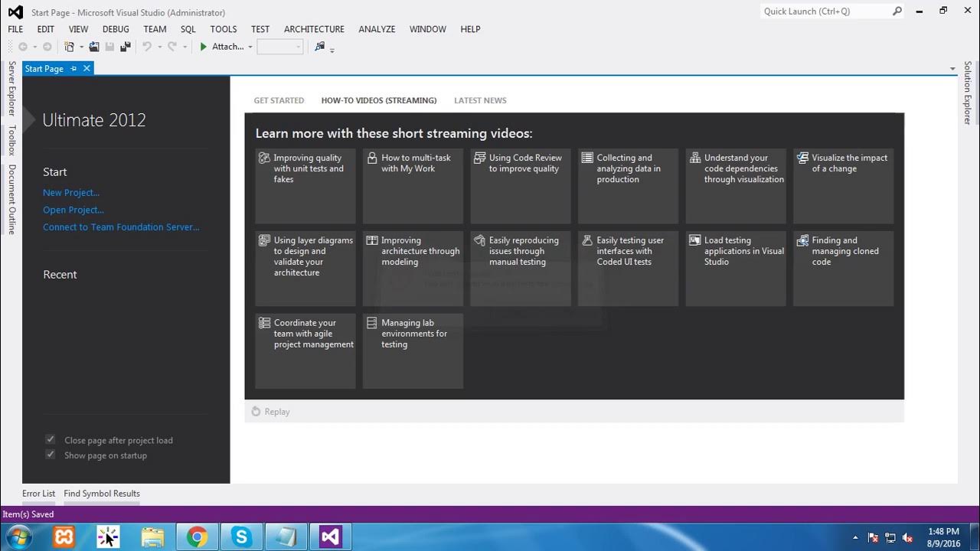The height and width of the screenshot is (551, 980).
Task: Expand the Attach button dropdown arrow
Action: 250,47
